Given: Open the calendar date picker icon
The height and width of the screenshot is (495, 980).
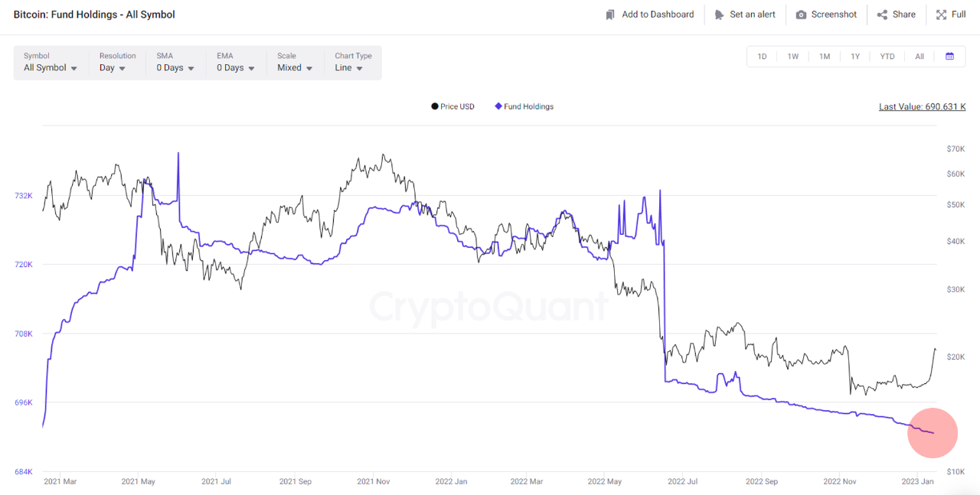Looking at the screenshot, I should click(949, 57).
